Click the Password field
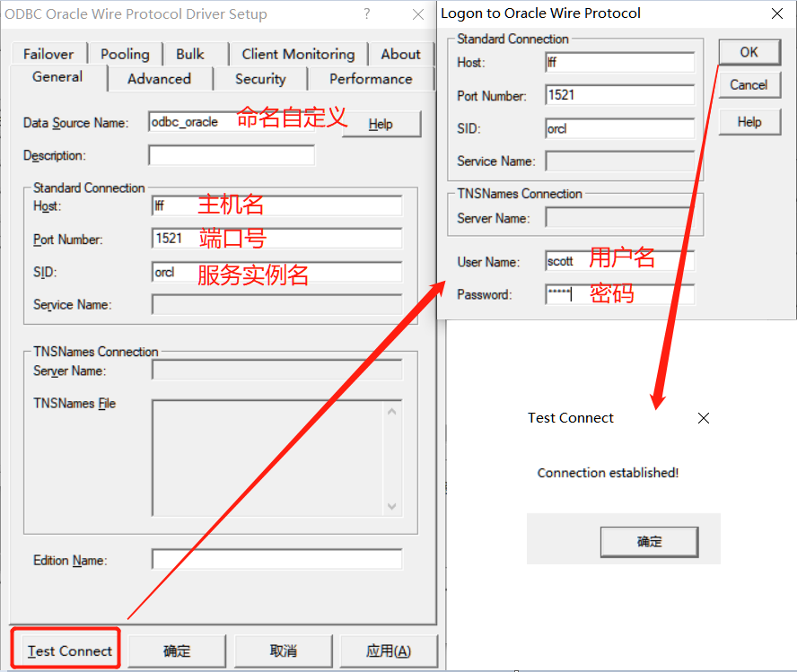 [x=619, y=294]
